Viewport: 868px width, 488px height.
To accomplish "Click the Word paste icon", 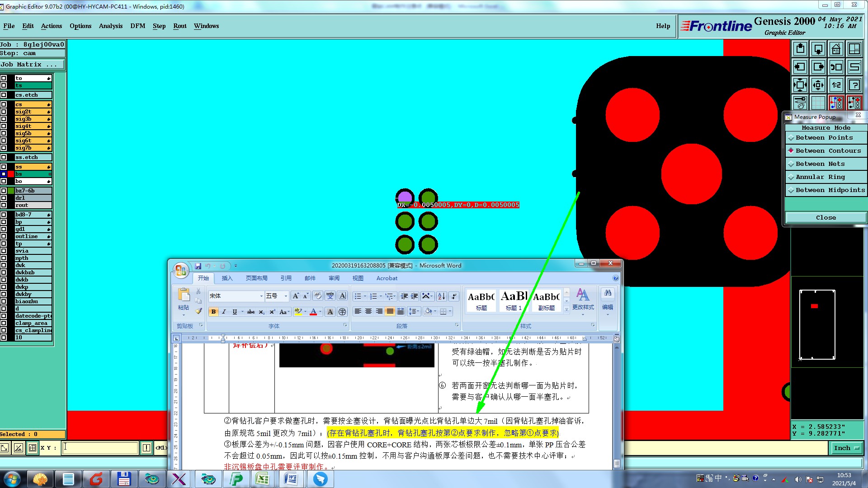I will pyautogui.click(x=184, y=296).
